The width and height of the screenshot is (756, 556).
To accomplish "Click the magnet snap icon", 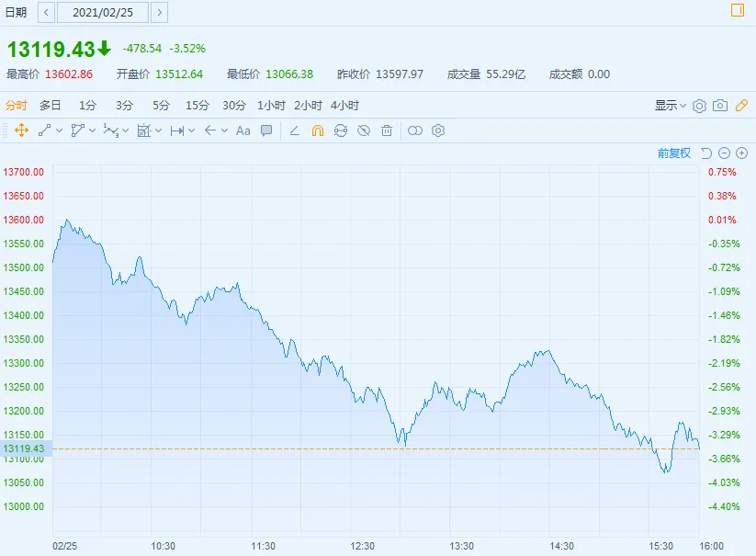I will pos(318,130).
